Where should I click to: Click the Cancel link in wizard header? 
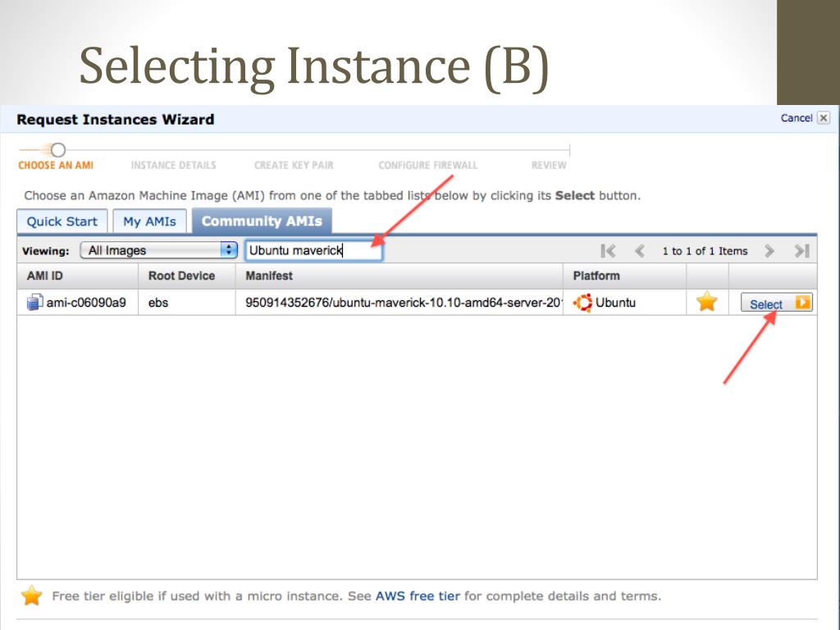tap(796, 118)
